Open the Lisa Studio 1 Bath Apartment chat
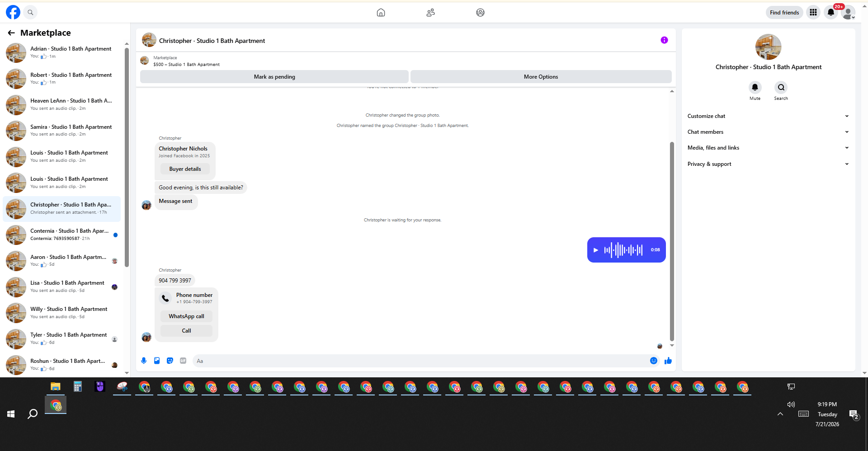The height and width of the screenshot is (451, 868). [62, 287]
